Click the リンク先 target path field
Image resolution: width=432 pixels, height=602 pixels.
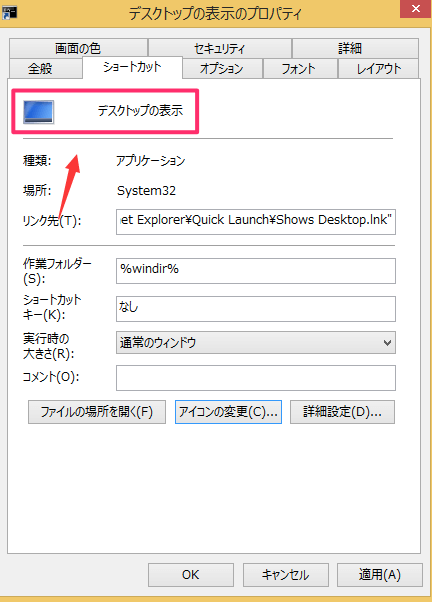point(256,222)
